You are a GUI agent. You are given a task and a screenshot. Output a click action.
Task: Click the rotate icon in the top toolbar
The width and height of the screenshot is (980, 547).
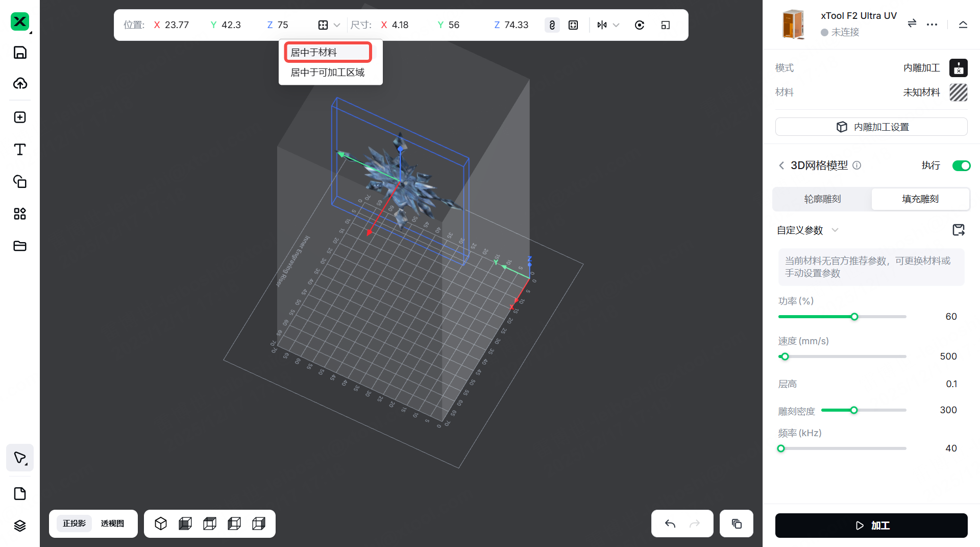[640, 25]
